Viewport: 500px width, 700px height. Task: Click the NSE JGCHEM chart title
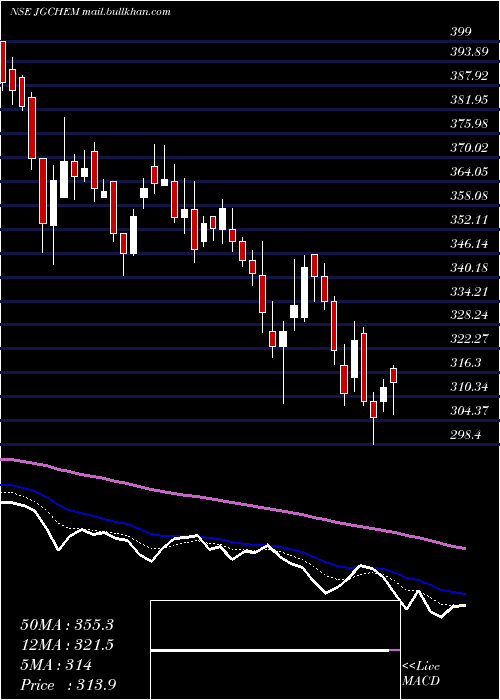click(x=90, y=12)
